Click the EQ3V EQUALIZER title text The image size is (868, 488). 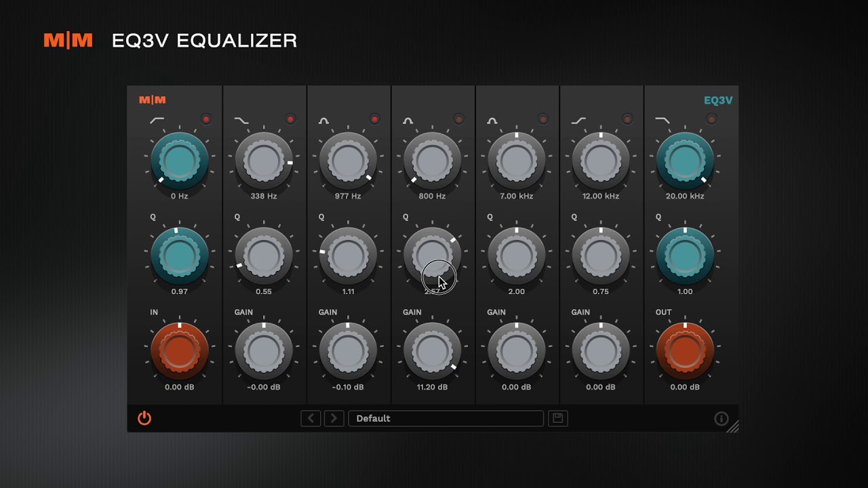point(204,41)
